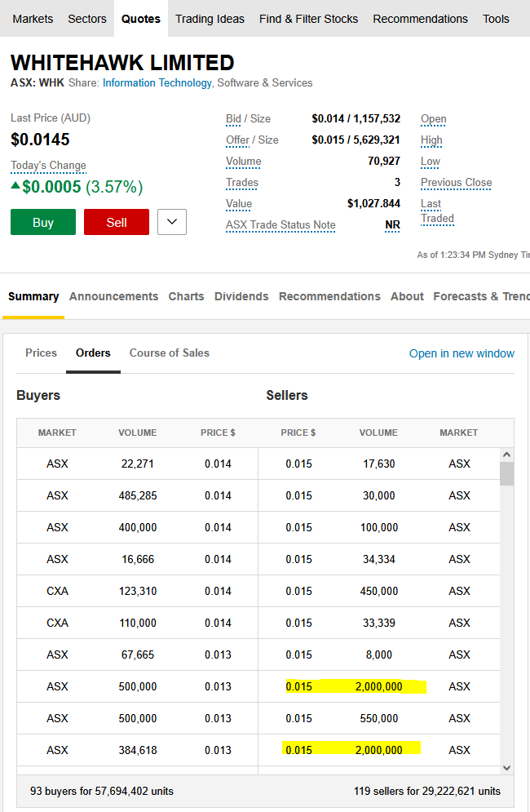Open Find & Filter Stocks

tap(308, 19)
